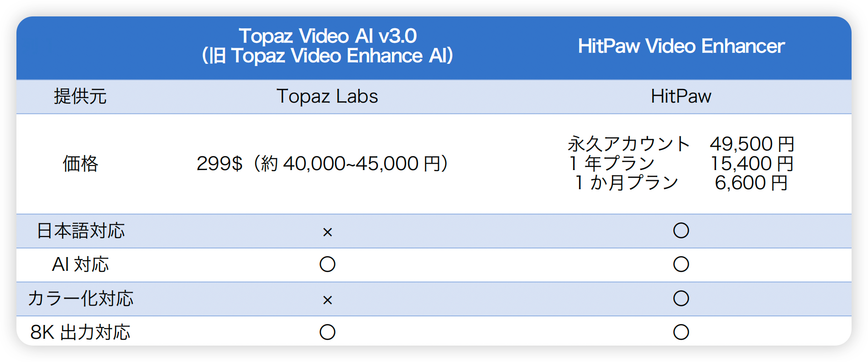Click the 1 年プラン 15,400 円 price line

pyautogui.click(x=681, y=163)
